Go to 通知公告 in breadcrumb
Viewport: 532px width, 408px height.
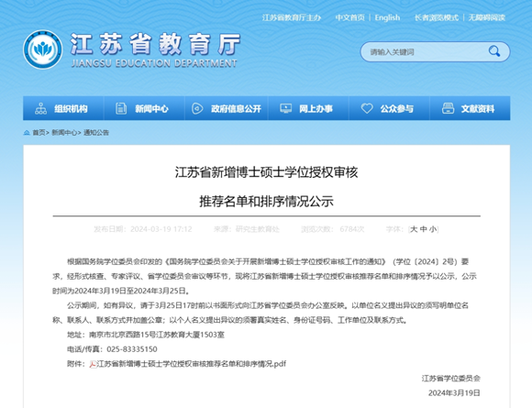point(96,133)
